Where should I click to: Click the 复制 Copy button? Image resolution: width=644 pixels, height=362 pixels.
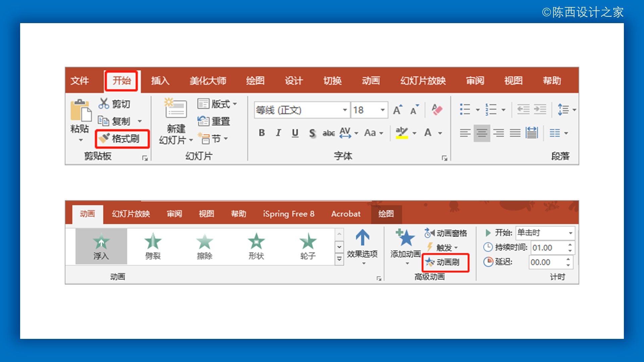[x=114, y=121]
